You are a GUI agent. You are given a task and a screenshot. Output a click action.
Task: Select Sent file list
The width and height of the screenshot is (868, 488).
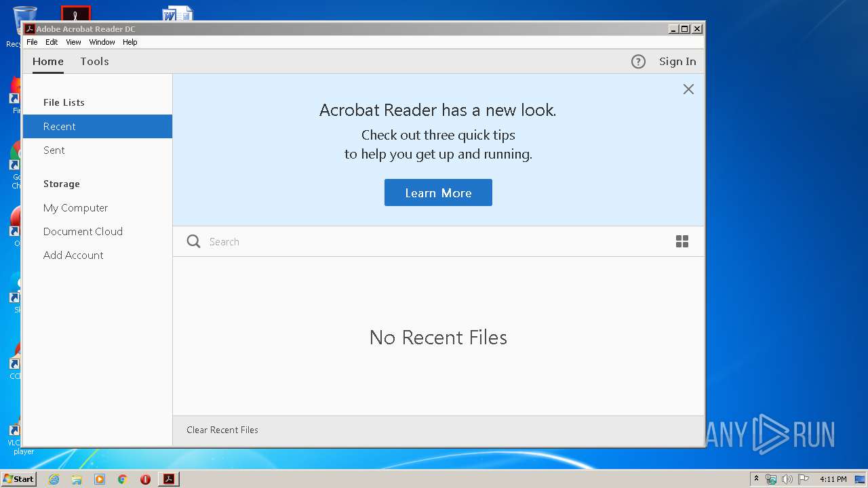98,150
